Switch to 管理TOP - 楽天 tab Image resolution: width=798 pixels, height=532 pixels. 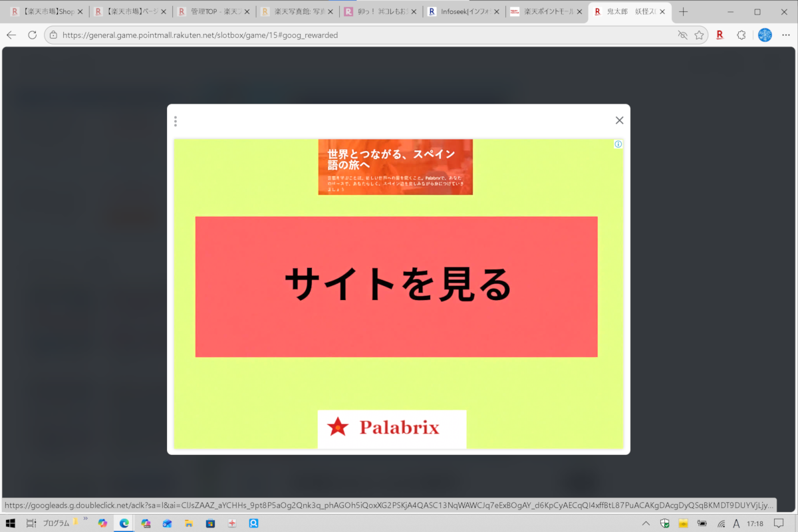pos(214,12)
